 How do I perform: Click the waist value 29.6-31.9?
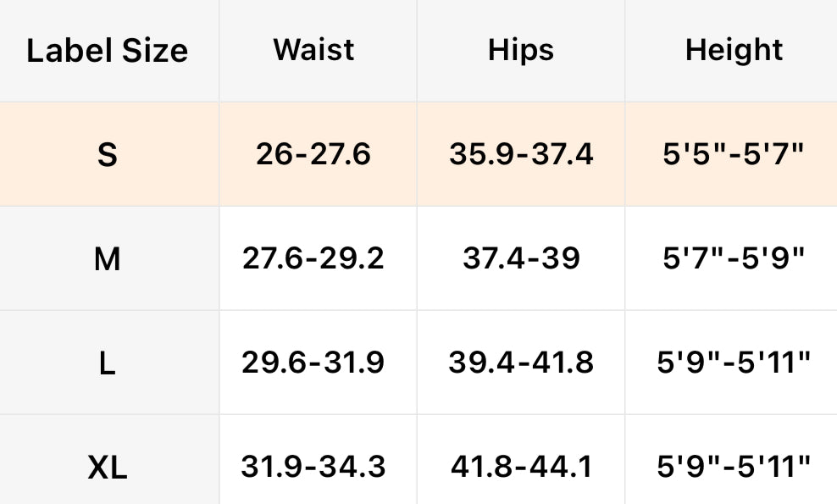[313, 363]
